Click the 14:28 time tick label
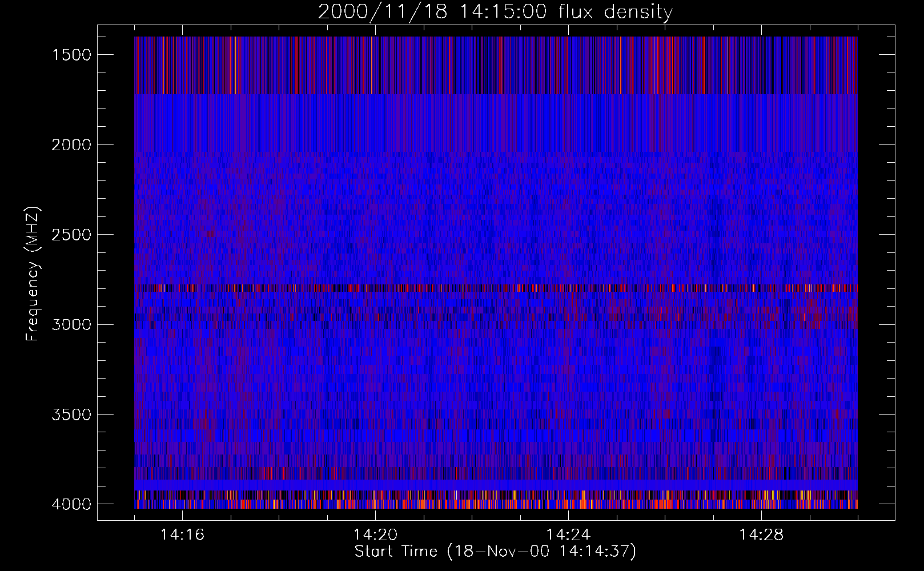This screenshot has height=571, width=924. pyautogui.click(x=761, y=535)
